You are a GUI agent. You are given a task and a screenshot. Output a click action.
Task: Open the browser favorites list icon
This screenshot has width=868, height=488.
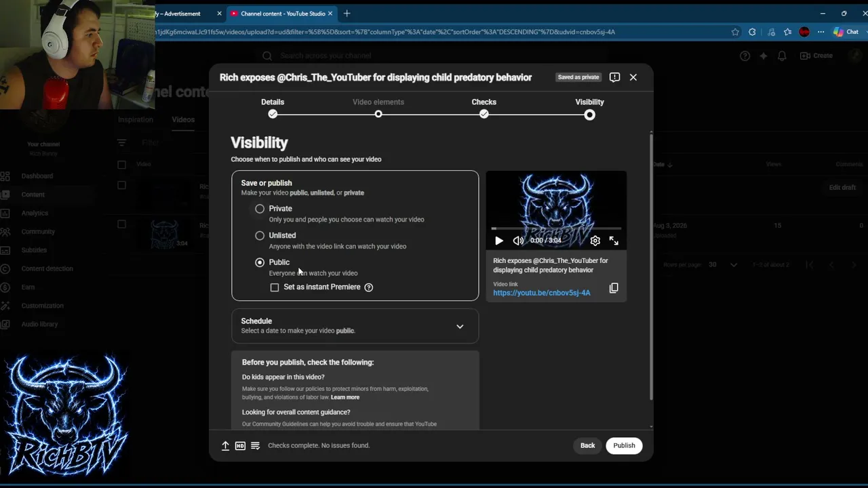point(787,32)
